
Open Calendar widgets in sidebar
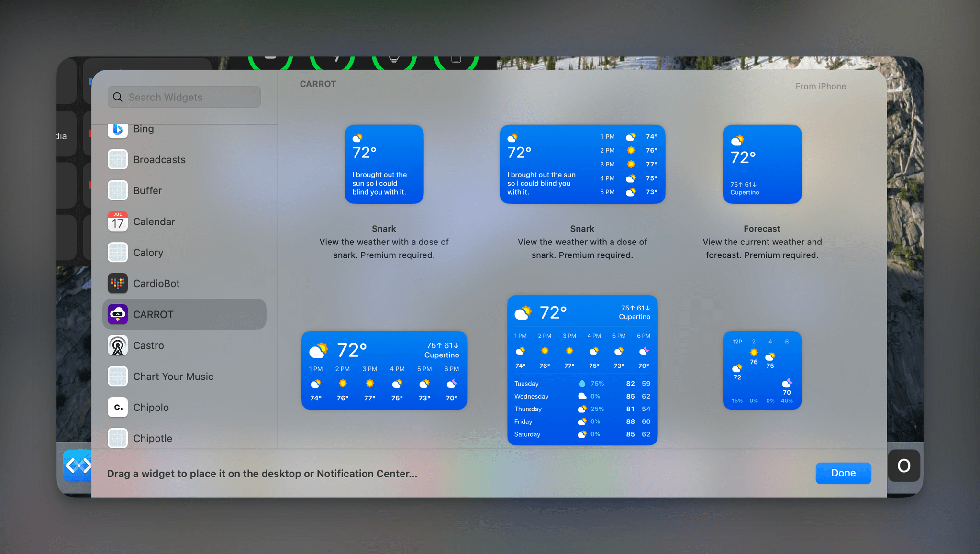pyautogui.click(x=184, y=222)
